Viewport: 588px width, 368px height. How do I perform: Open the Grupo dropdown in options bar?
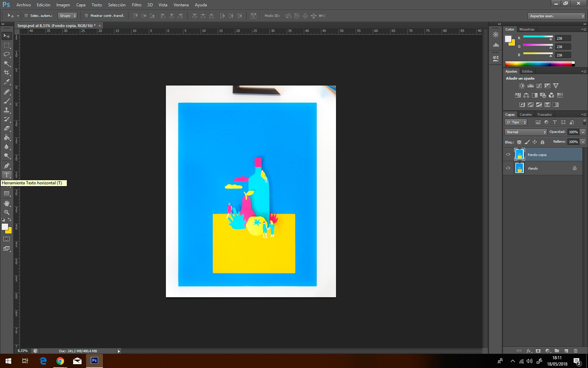[67, 16]
